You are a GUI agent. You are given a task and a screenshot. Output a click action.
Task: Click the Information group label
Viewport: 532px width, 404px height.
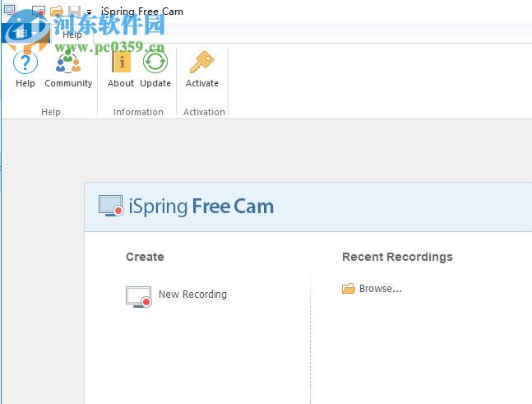tap(138, 112)
